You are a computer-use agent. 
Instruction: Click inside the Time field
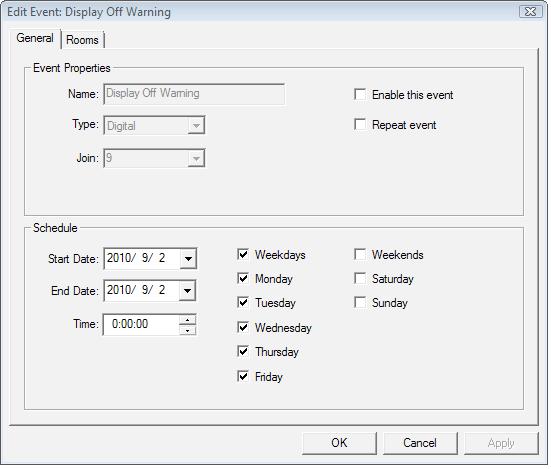[x=141, y=324]
